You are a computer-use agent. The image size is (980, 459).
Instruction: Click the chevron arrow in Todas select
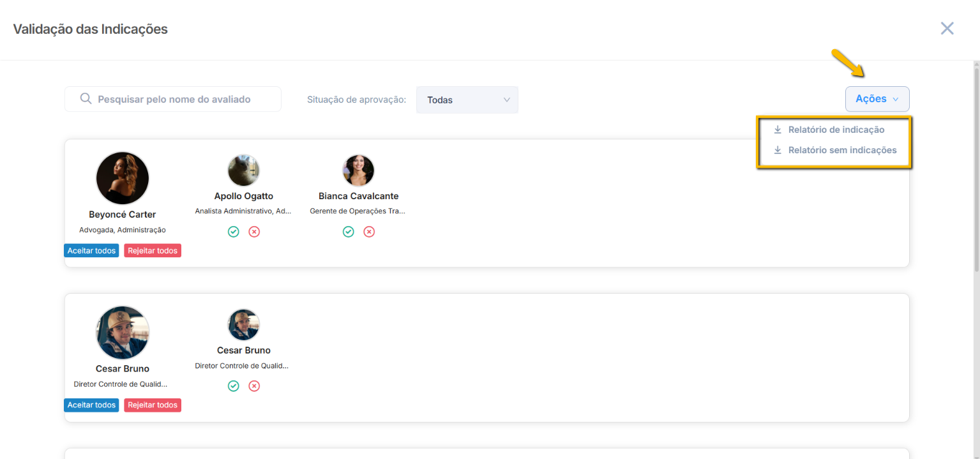pos(507,100)
